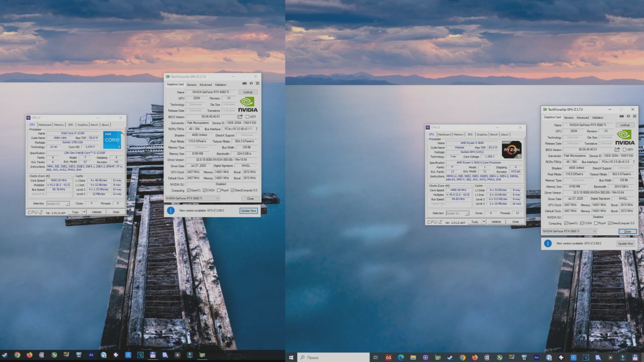Click the Tools button in Ryzen CPU-Z
Screen dimensions: 644x362
pyautogui.click(x=475, y=222)
